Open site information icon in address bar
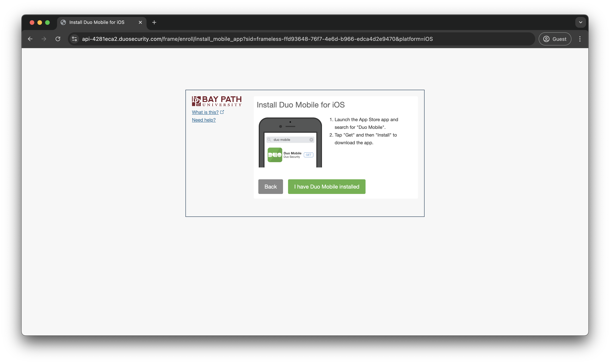The width and height of the screenshot is (610, 364). [74, 39]
